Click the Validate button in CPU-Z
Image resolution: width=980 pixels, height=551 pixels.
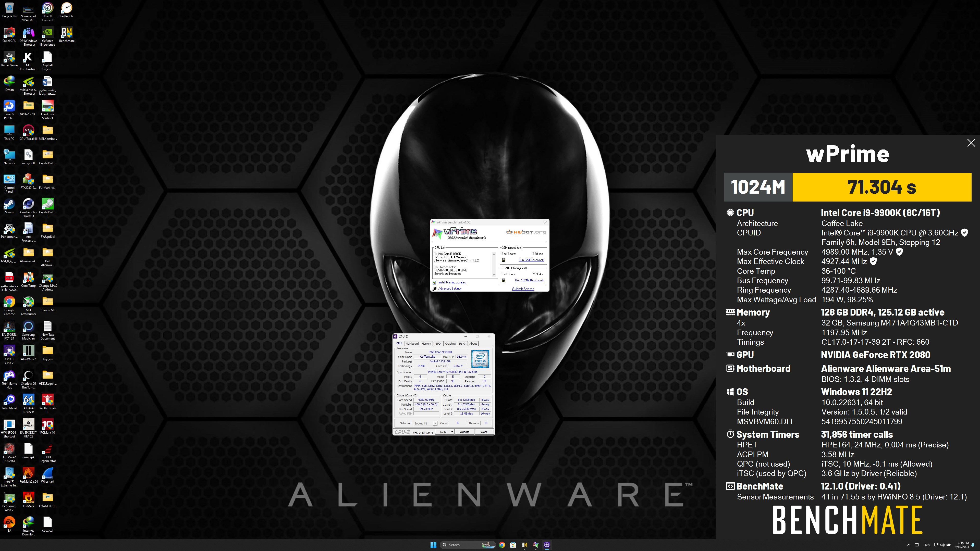(464, 432)
